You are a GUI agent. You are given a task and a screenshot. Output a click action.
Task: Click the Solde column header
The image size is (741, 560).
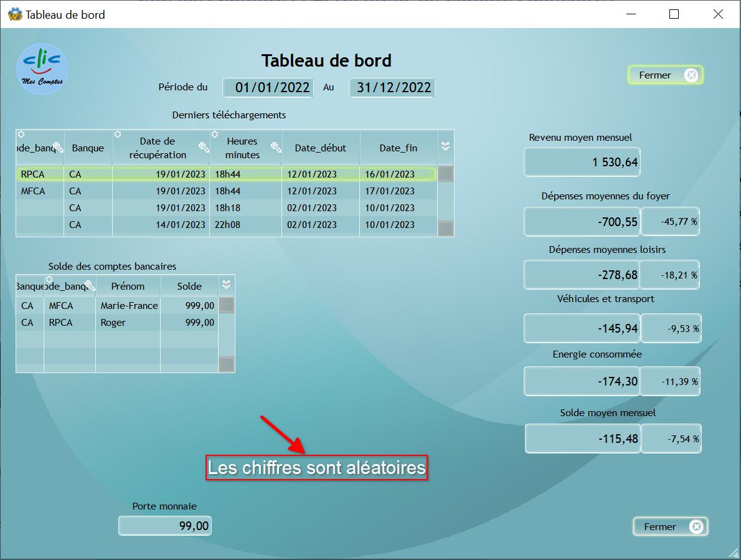[x=189, y=286]
